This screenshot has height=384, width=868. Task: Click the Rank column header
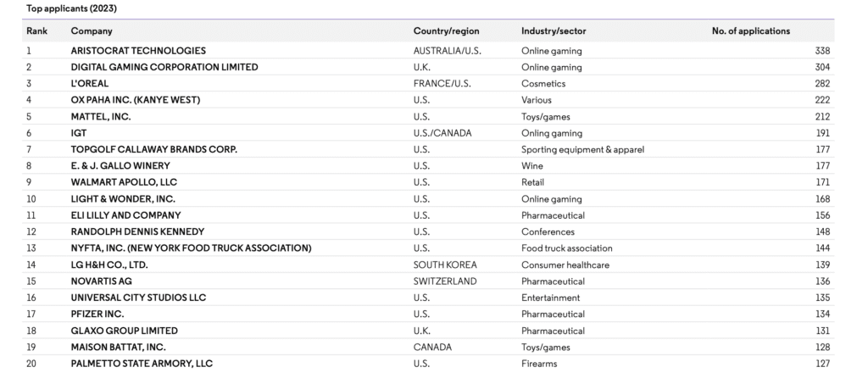37,31
